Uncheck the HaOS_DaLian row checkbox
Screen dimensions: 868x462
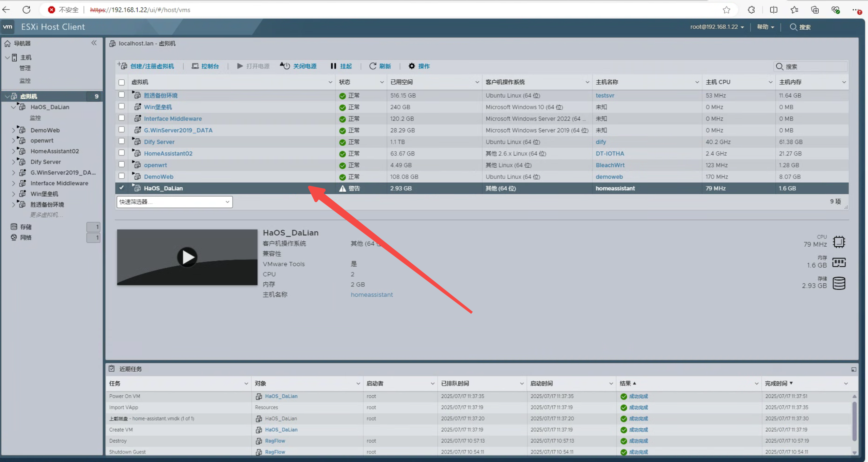[122, 188]
